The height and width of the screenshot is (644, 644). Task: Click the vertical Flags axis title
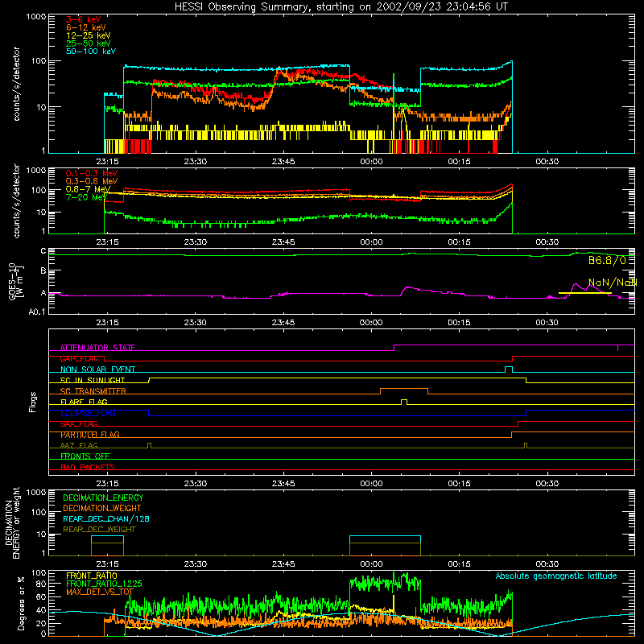tap(33, 402)
